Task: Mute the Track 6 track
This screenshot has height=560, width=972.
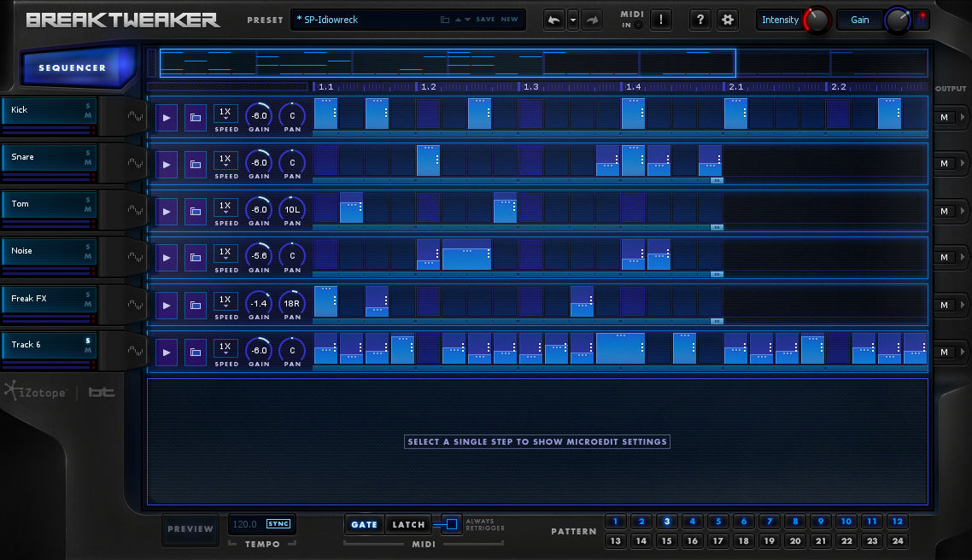Action: click(87, 351)
